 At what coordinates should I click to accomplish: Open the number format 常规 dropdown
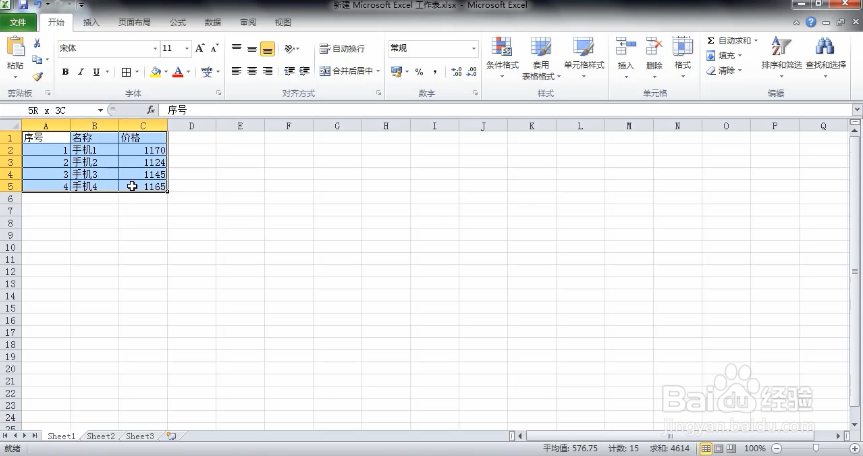click(x=473, y=48)
